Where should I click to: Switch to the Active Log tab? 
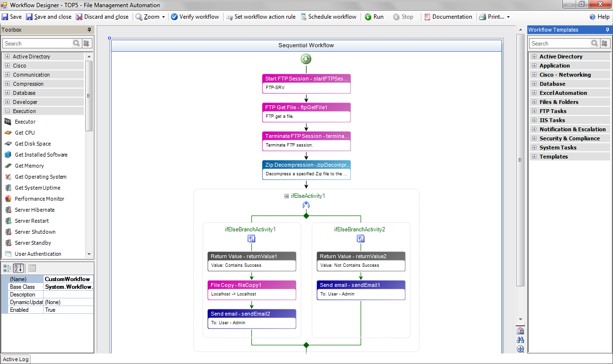point(16,359)
